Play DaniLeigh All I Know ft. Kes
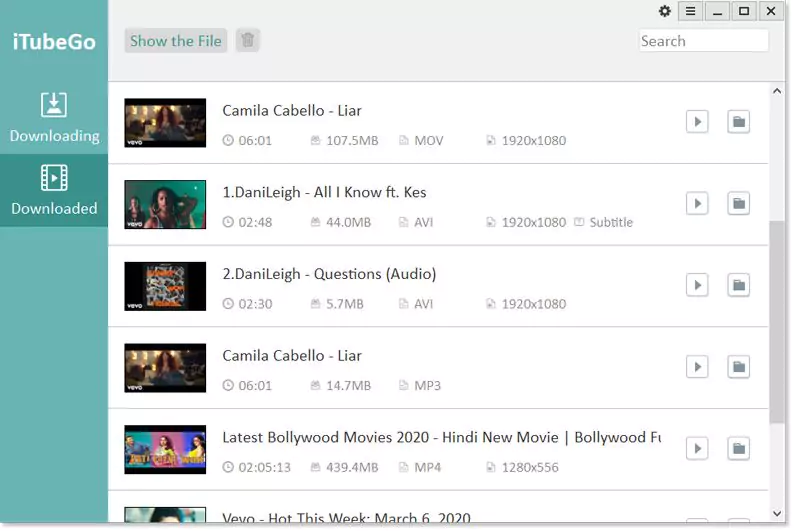This screenshot has width=800, height=531. point(697,204)
